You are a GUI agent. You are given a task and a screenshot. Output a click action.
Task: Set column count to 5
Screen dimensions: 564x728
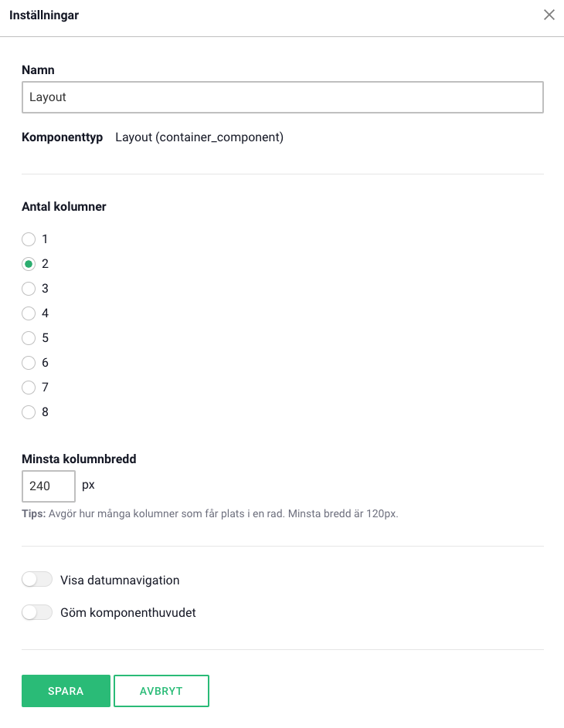pyautogui.click(x=29, y=338)
